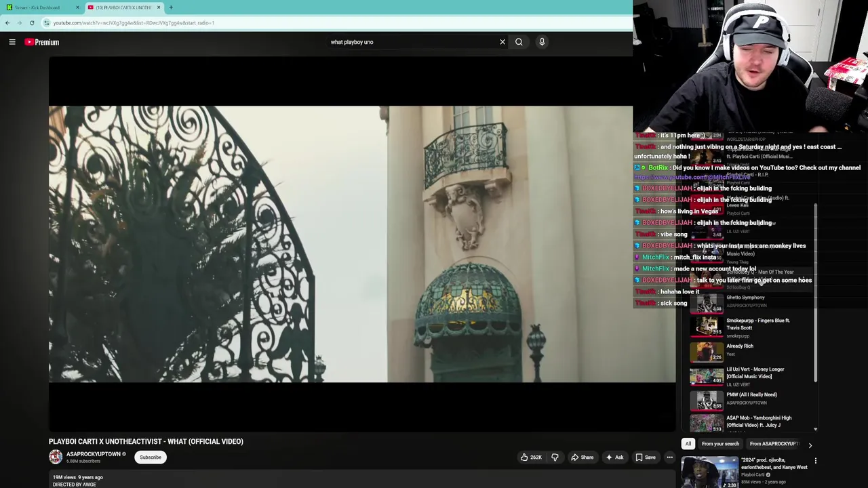Open the YouTube hamburger guide menu

(x=12, y=42)
